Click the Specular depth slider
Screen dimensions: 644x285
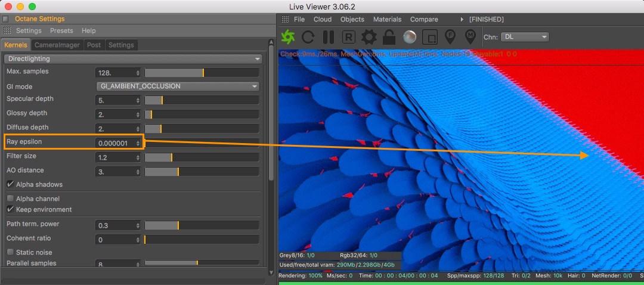coord(202,101)
